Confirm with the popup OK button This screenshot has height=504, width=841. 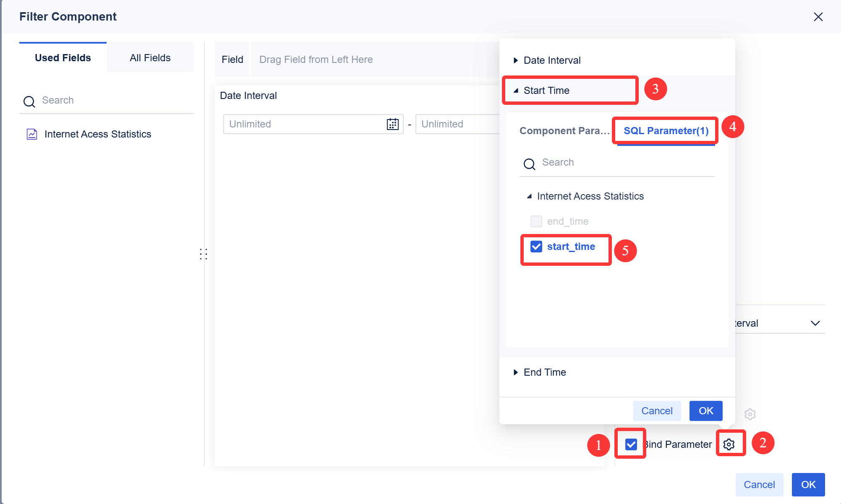click(705, 410)
